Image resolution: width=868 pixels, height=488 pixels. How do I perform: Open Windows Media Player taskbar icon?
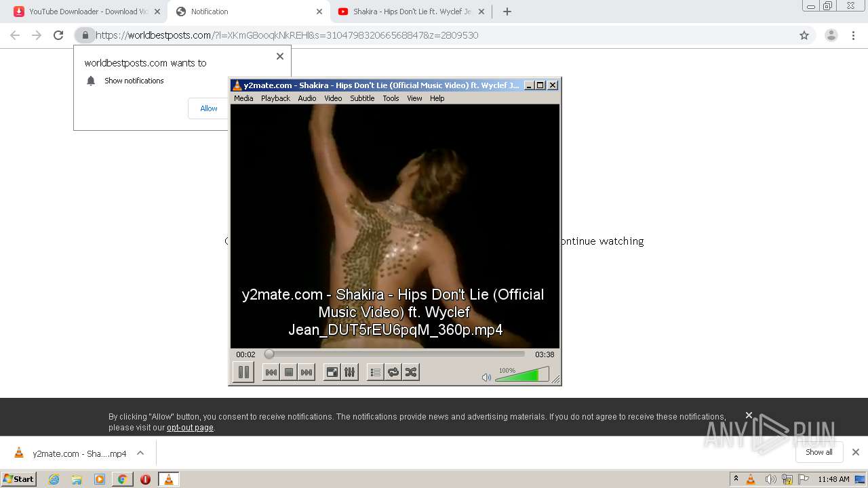(100, 479)
